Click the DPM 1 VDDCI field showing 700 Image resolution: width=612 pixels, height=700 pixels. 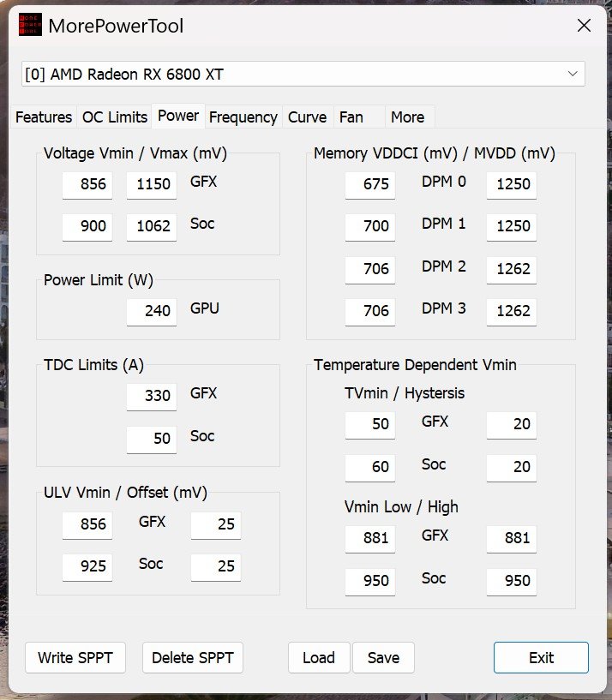(370, 227)
